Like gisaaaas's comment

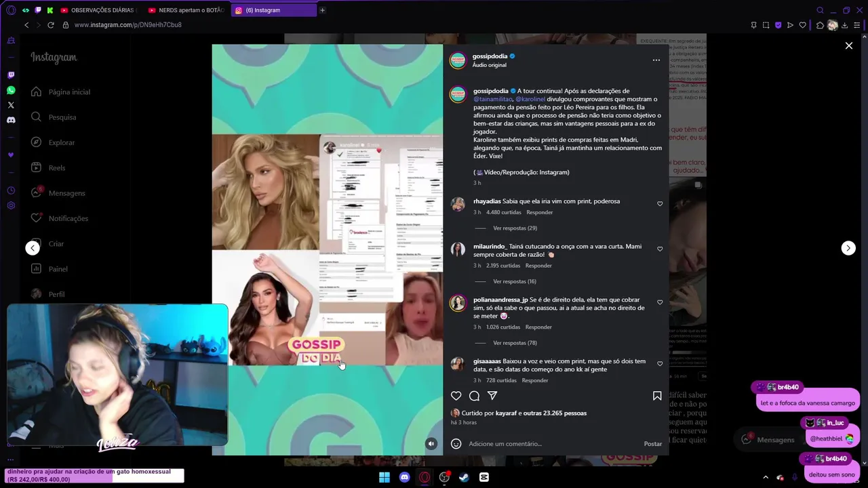pyautogui.click(x=660, y=364)
